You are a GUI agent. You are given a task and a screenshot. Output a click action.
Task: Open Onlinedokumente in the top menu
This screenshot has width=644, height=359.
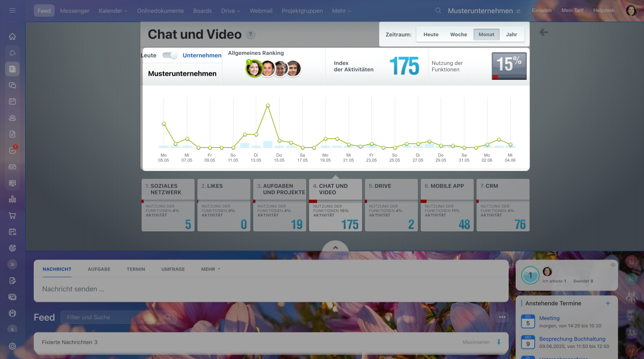click(x=160, y=11)
